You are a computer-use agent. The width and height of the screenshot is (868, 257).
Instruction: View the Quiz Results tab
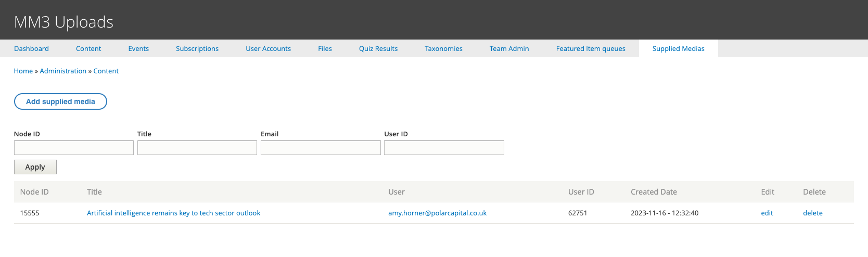click(378, 48)
